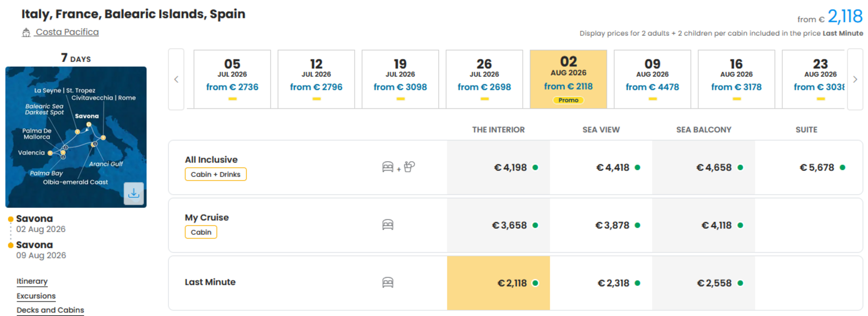
Task: Click the cruise route map
Action: [x=76, y=137]
